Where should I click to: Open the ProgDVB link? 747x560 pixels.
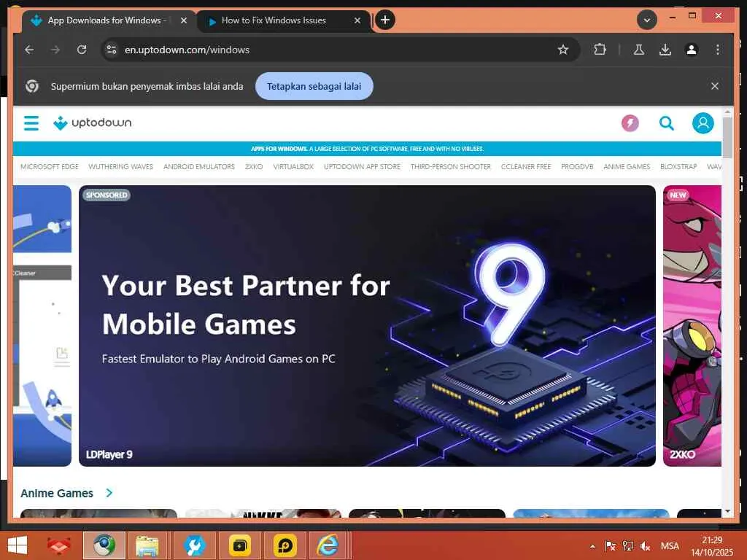577,167
